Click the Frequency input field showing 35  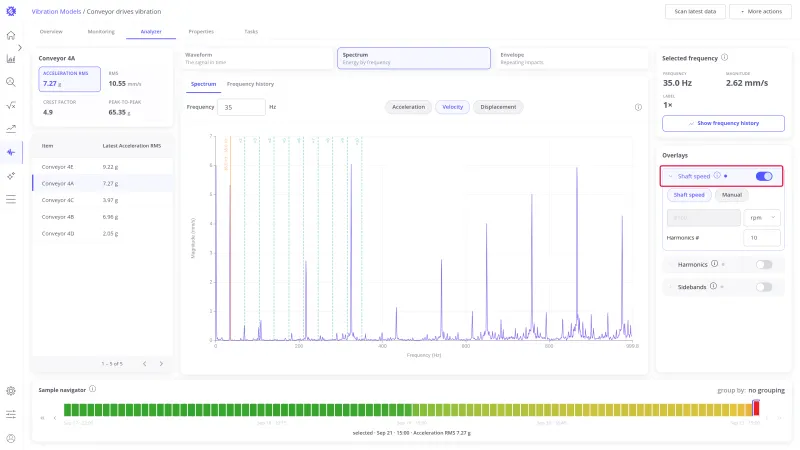(x=241, y=107)
